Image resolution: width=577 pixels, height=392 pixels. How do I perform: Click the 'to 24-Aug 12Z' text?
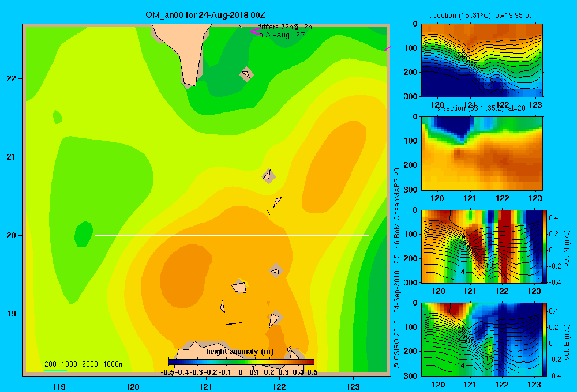click(281, 35)
